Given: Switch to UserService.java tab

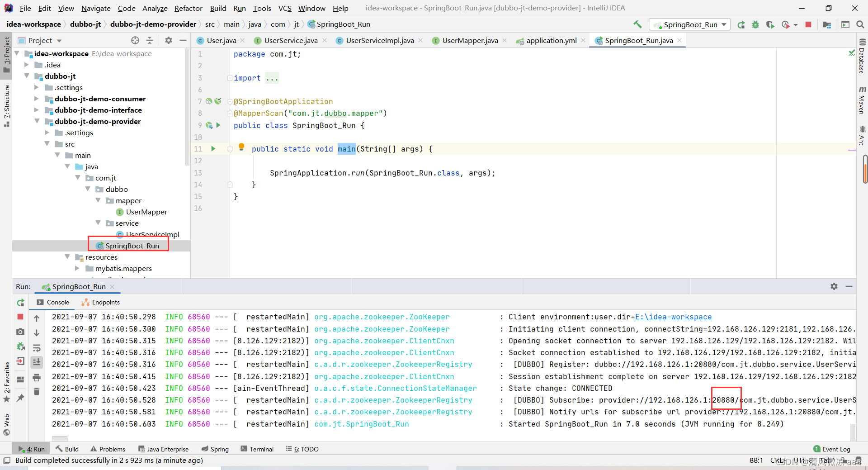Looking at the screenshot, I should coord(291,40).
